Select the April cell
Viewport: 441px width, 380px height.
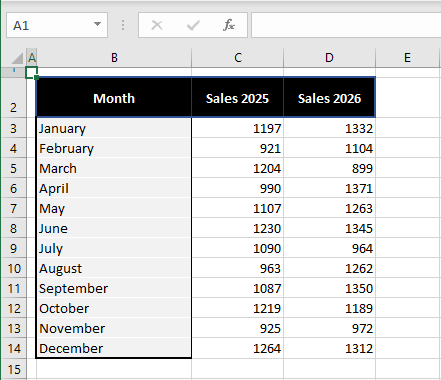click(114, 188)
